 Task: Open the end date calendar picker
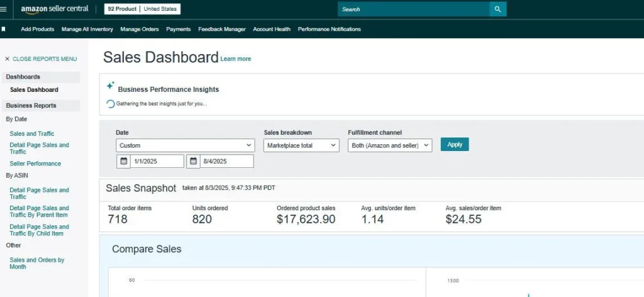(194, 162)
